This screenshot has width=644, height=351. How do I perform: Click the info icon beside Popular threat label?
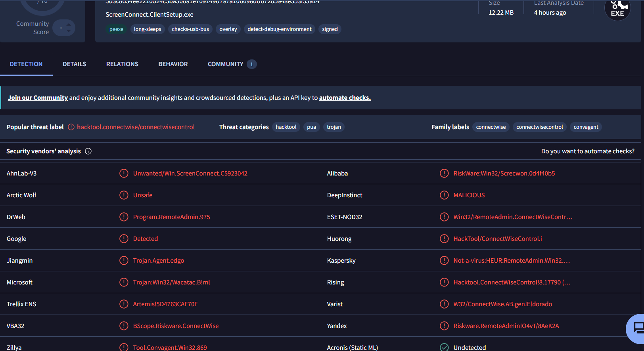click(x=71, y=127)
